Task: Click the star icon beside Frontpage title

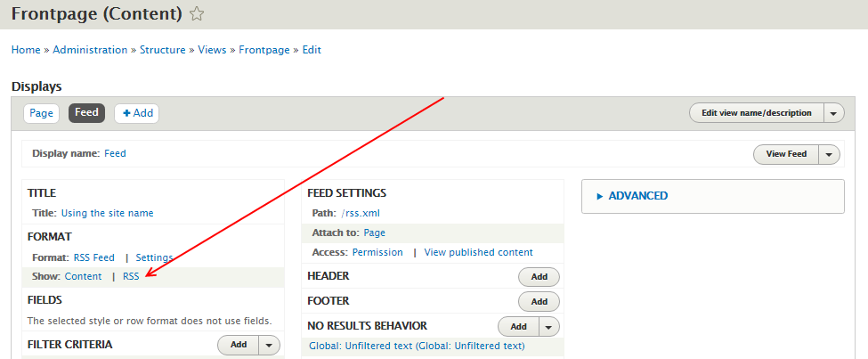Action: coord(197,14)
